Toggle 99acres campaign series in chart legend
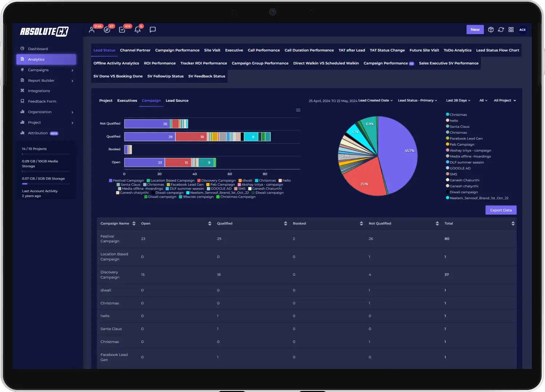 (x=196, y=197)
